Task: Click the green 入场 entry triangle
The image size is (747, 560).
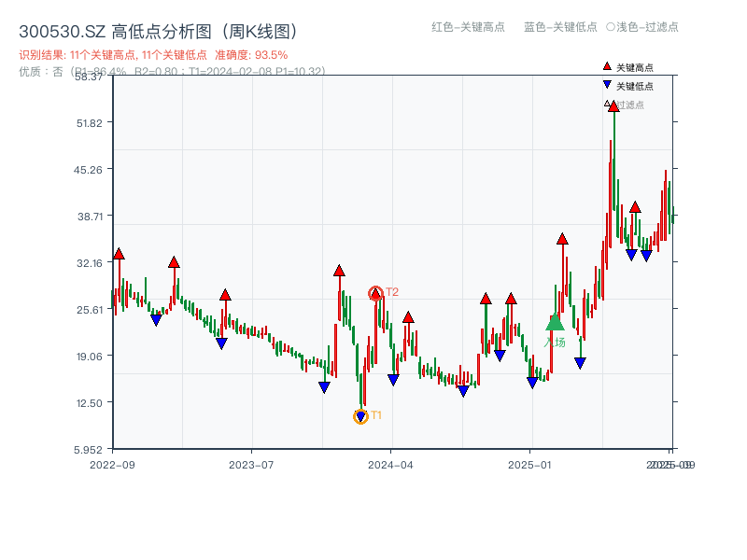Action: [556, 323]
